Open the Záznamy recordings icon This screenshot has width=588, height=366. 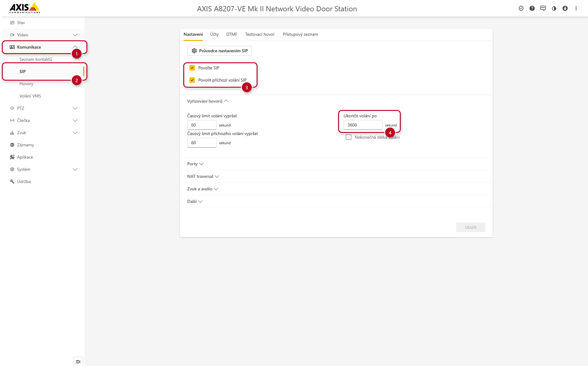tap(12, 145)
